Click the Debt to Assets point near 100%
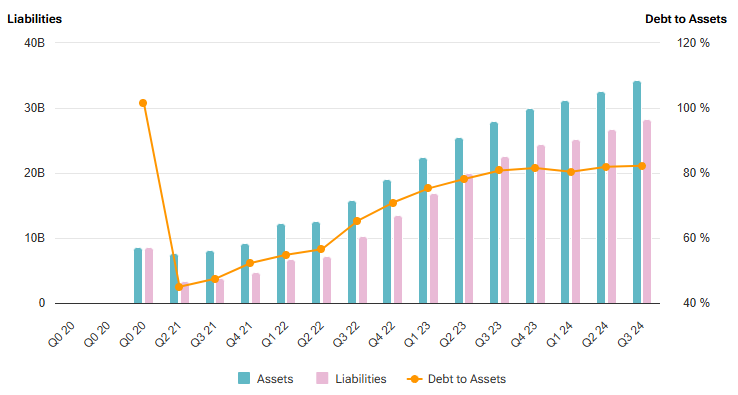The width and height of the screenshot is (738, 395). coord(143,103)
